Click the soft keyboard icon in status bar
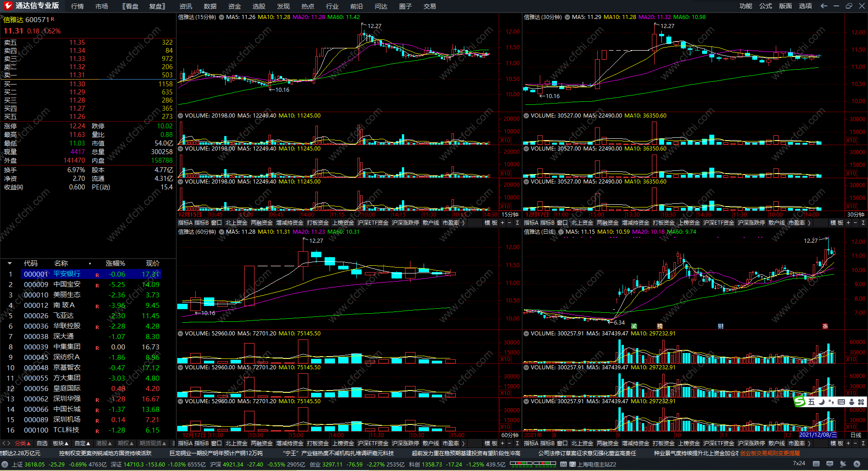 coord(816,464)
